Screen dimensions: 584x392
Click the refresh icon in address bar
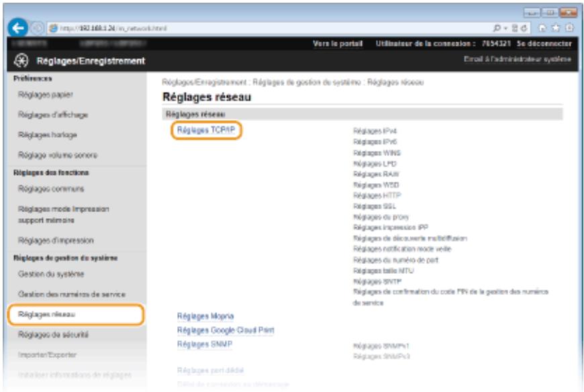pyautogui.click(x=524, y=28)
